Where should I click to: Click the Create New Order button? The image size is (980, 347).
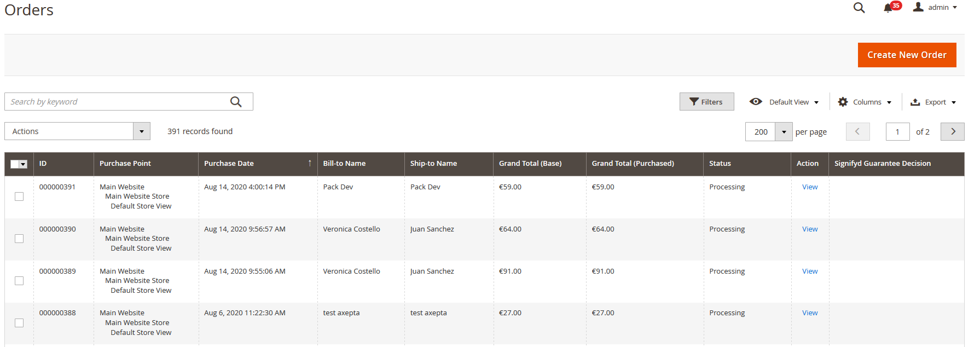907,55
